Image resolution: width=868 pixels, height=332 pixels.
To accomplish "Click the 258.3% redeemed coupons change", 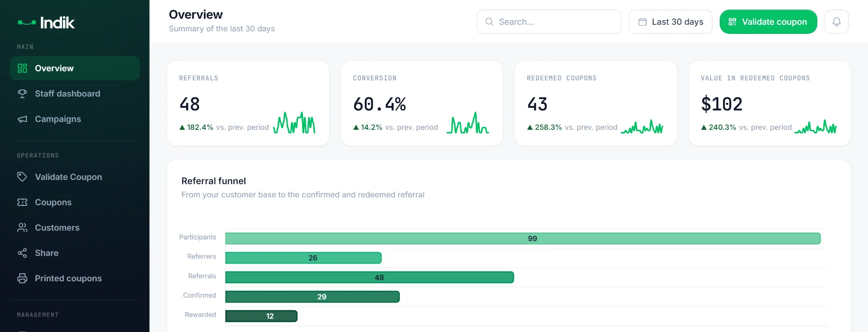I will click(x=548, y=127).
